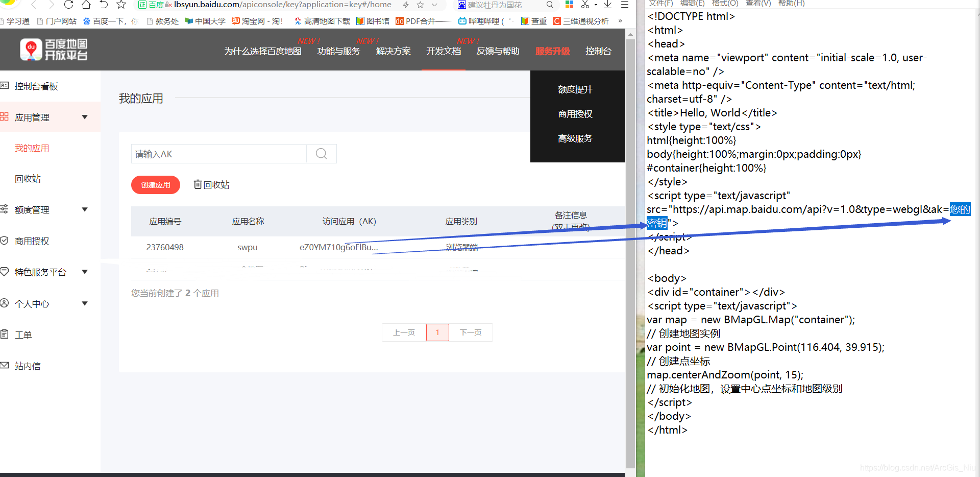980x477 pixels.
Task: Click the lightning speed-mode icon in address bar
Action: click(x=406, y=5)
